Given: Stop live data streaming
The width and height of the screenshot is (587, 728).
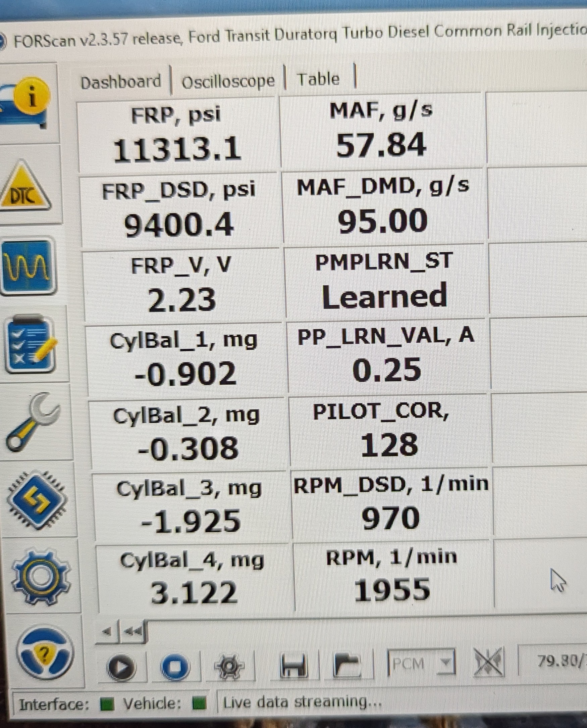Looking at the screenshot, I should coord(175,667).
